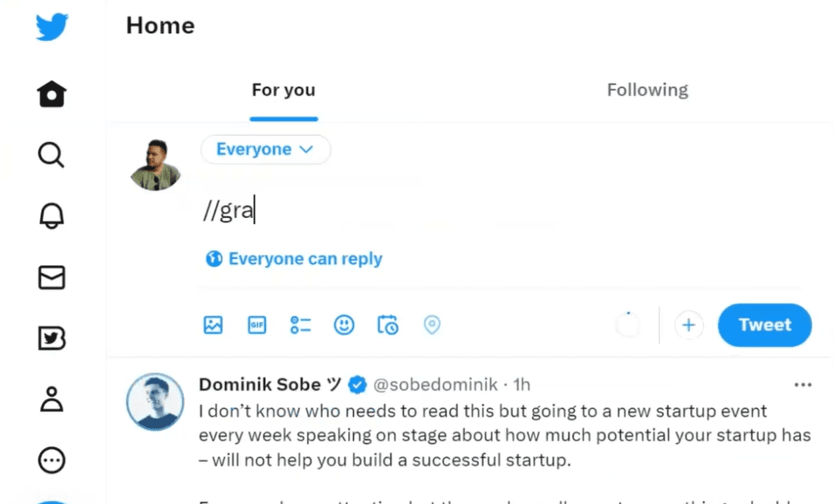Attach an image with the media icon
The image size is (834, 504).
[x=213, y=324]
